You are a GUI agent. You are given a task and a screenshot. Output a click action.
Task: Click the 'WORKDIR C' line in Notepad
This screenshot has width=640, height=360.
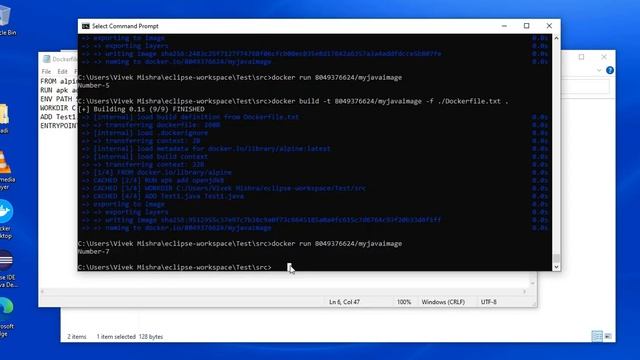click(58, 108)
